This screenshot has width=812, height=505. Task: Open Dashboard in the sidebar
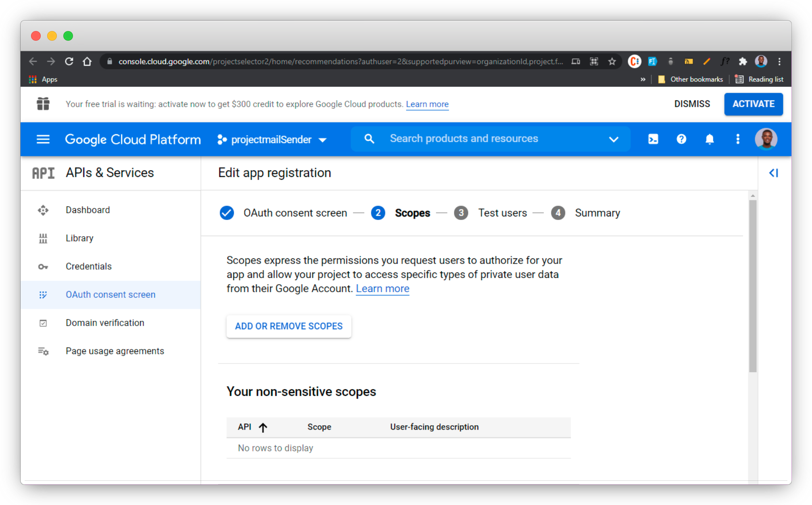[x=110, y=210]
